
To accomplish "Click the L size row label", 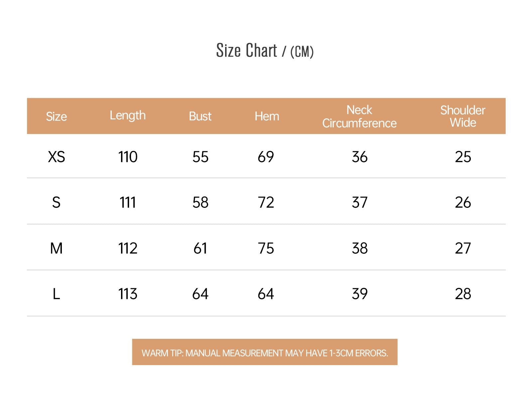I will pos(56,294).
